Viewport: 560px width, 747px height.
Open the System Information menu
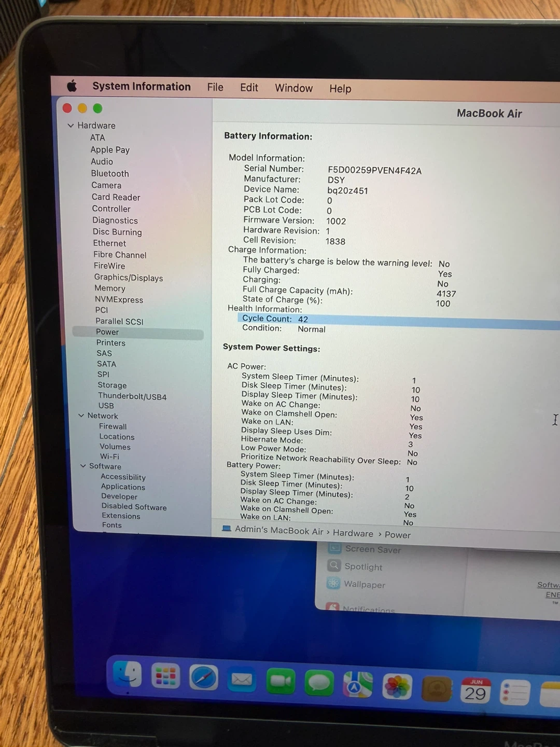tap(142, 86)
